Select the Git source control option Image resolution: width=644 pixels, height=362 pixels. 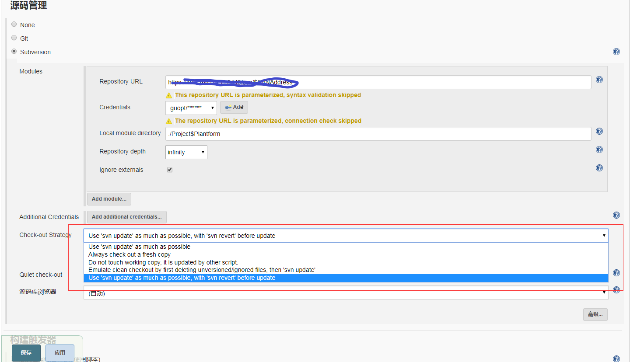tap(14, 38)
